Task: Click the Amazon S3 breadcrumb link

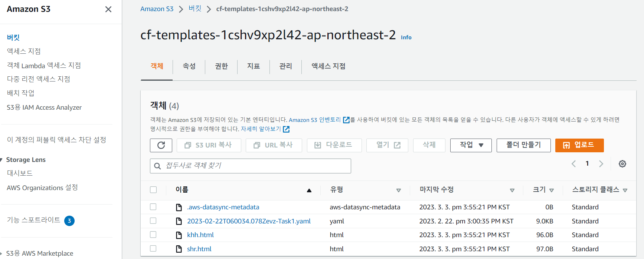Action: (157, 9)
